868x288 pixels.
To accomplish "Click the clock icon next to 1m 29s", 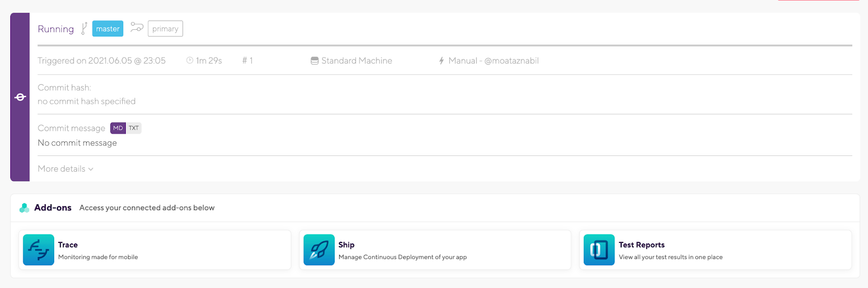I will (190, 60).
